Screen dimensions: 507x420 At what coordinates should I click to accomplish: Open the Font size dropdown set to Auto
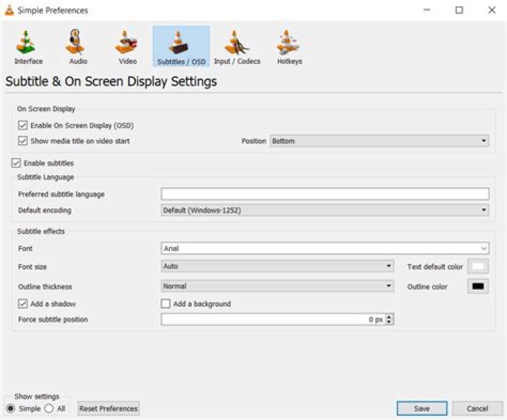[x=277, y=266]
